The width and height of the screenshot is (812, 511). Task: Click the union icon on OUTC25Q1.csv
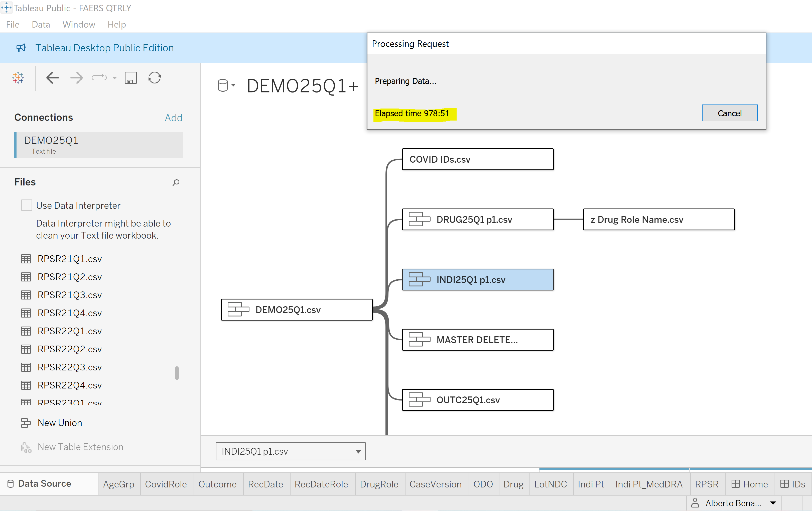coord(419,400)
